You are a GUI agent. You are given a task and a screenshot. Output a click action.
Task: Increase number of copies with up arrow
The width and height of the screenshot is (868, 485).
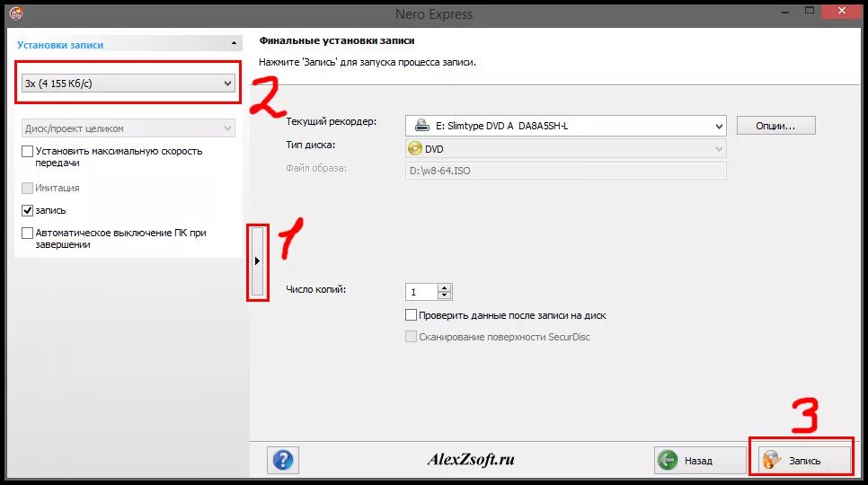pos(445,287)
